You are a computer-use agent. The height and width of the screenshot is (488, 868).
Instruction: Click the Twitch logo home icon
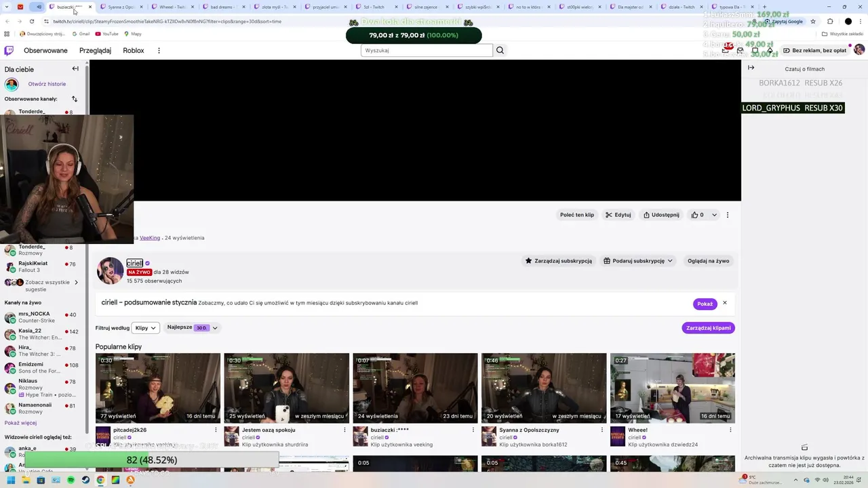pyautogui.click(x=9, y=50)
